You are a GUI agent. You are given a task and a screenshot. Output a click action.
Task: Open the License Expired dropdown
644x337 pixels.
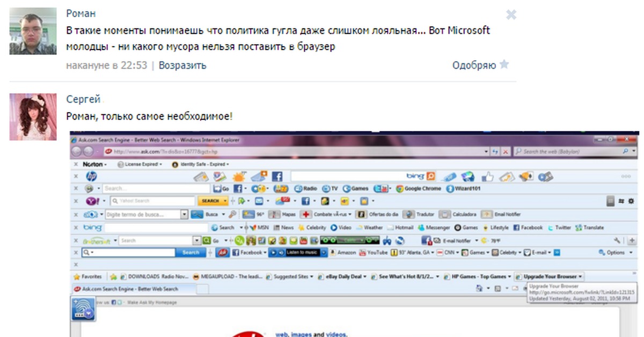[139, 164]
